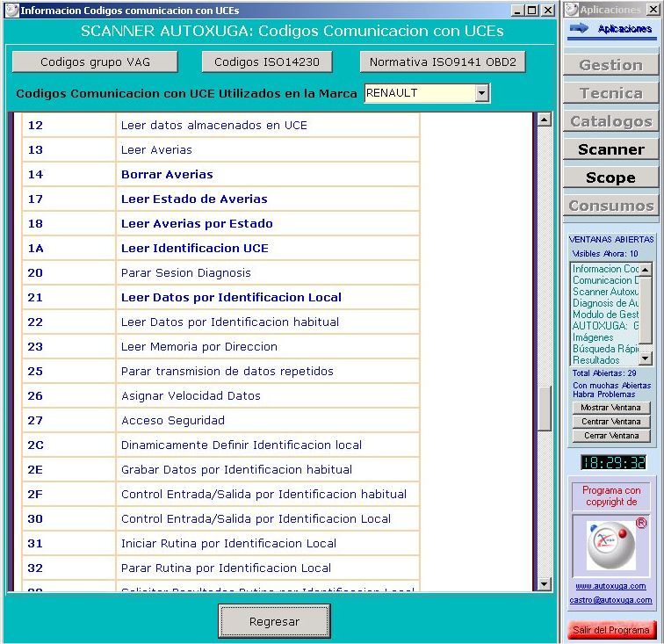The width and height of the screenshot is (664, 644).
Task: Open the Gestion section
Action: pos(610,65)
